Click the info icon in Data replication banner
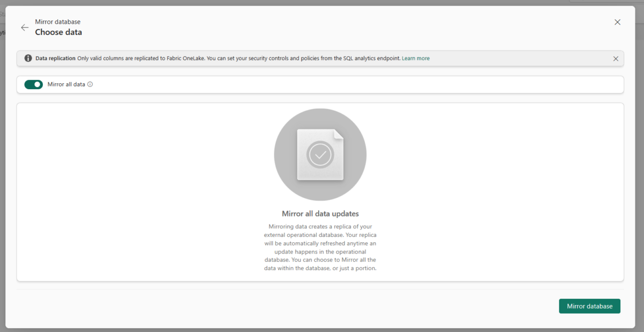 [28, 59]
